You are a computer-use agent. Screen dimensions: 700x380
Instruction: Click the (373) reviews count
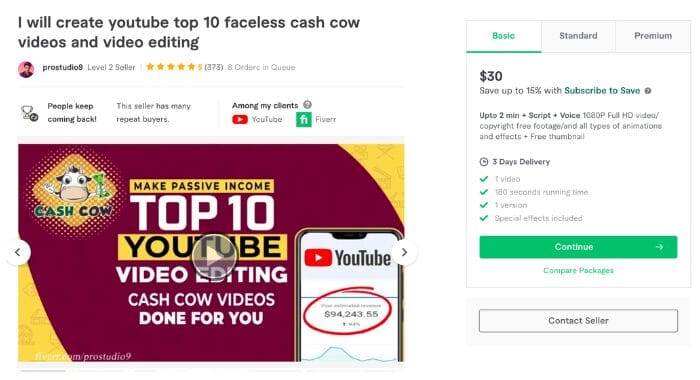214,67
